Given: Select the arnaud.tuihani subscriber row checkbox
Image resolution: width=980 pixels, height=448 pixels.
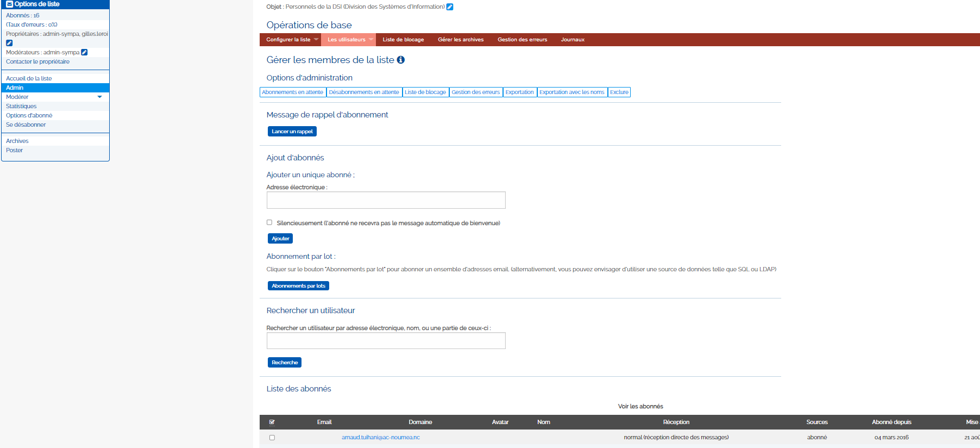Looking at the screenshot, I should click(272, 437).
